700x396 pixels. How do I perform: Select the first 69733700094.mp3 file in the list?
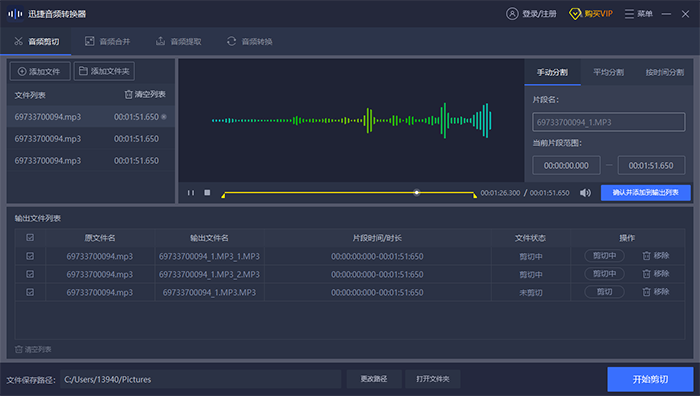pyautogui.click(x=91, y=117)
